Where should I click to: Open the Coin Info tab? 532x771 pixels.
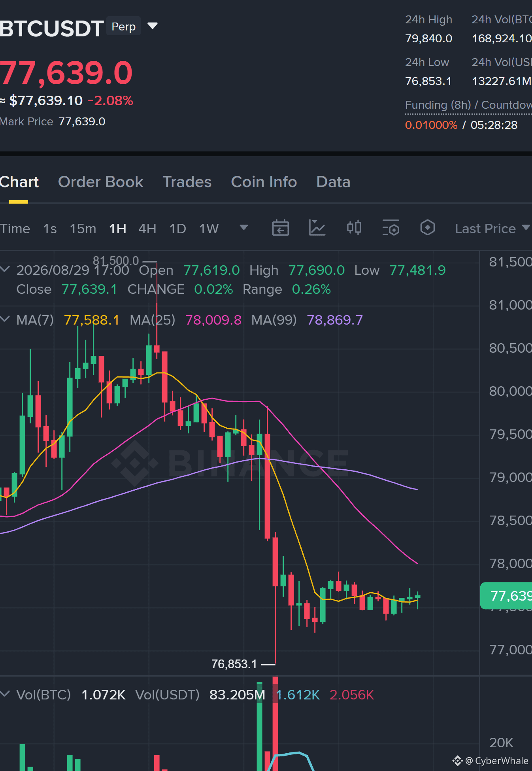pyautogui.click(x=264, y=182)
